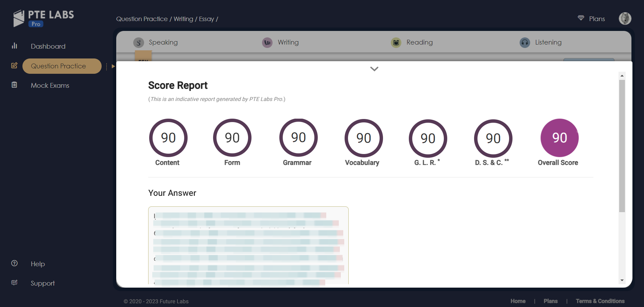Click the score report scrollbar up arrow

622,76
